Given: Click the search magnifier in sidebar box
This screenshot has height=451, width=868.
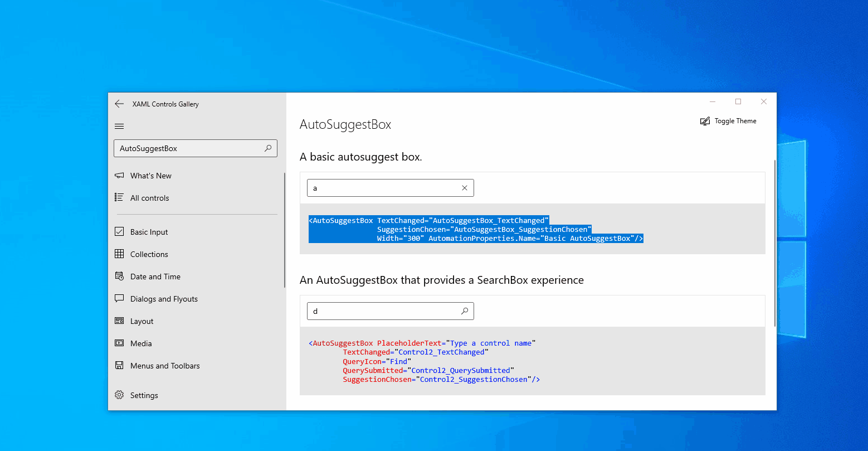Looking at the screenshot, I should (x=268, y=148).
